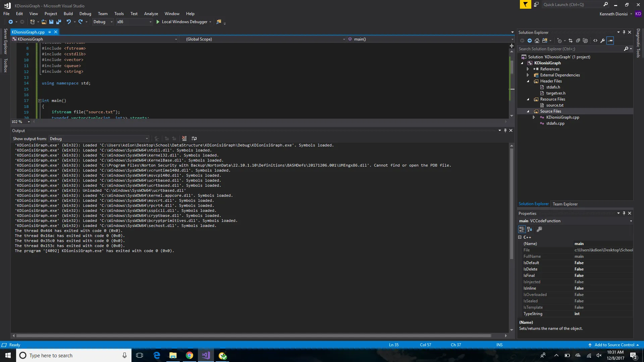This screenshot has width=644, height=362.
Task: Open Solution Explorer Properties wrench icon
Action: pos(603,41)
